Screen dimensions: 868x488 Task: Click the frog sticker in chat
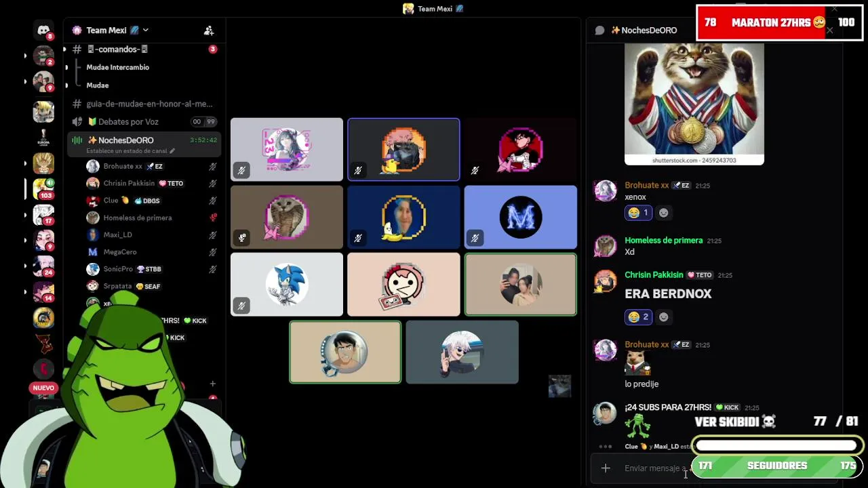pos(637,427)
